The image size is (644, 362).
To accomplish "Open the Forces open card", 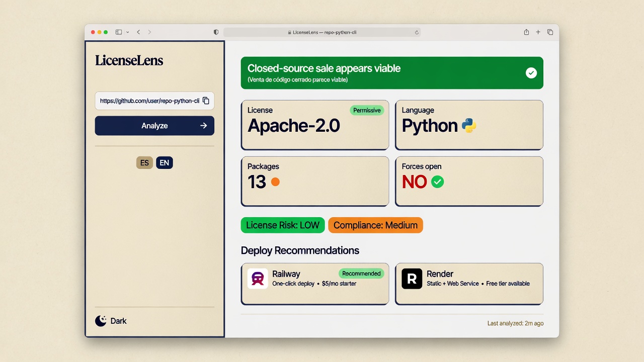I will coord(469,181).
